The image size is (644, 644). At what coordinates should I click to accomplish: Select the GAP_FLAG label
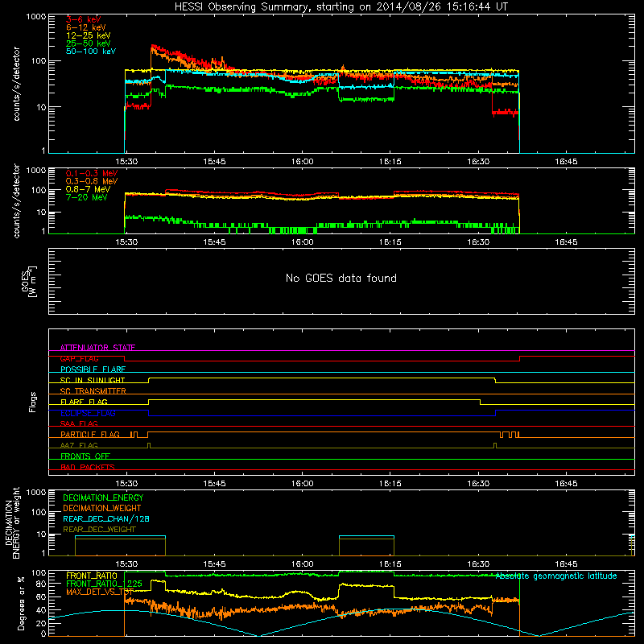[x=79, y=358]
